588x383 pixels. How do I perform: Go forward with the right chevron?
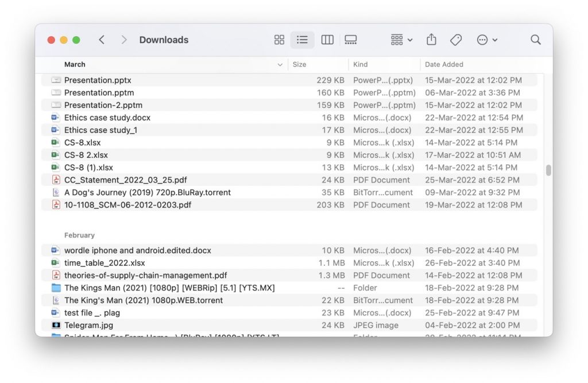(x=124, y=40)
